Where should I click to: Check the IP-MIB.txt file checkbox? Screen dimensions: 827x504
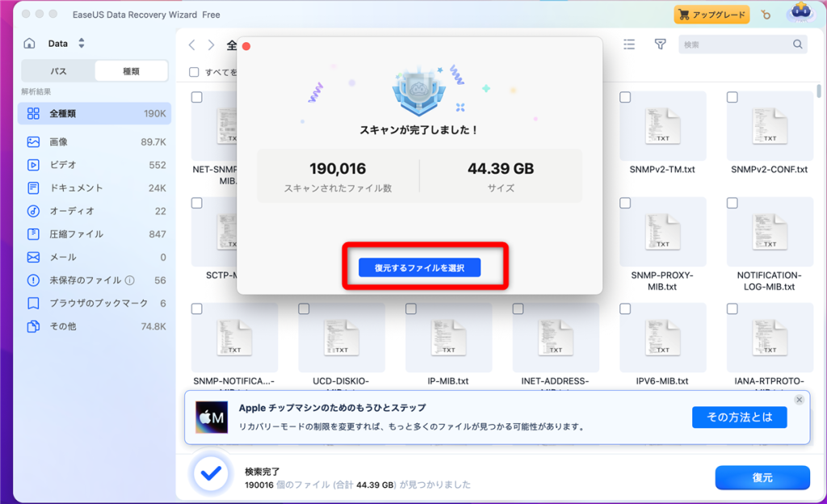click(411, 309)
